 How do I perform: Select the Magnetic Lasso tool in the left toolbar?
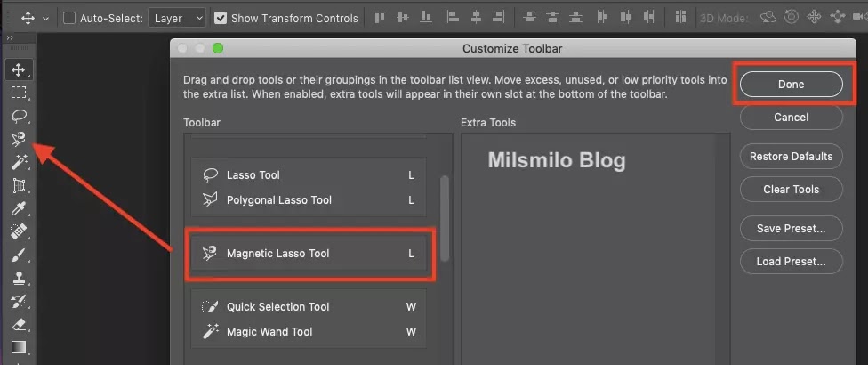click(x=19, y=139)
